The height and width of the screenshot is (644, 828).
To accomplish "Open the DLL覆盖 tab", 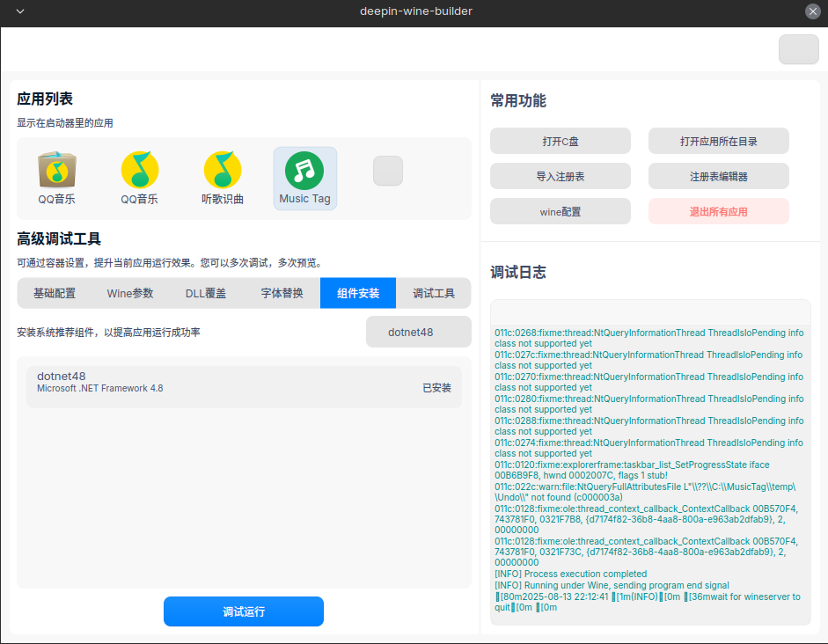I will pyautogui.click(x=205, y=293).
